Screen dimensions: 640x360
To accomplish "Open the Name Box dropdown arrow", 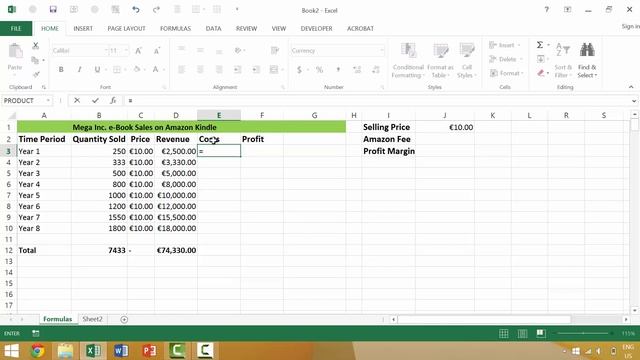I will pos(48,100).
